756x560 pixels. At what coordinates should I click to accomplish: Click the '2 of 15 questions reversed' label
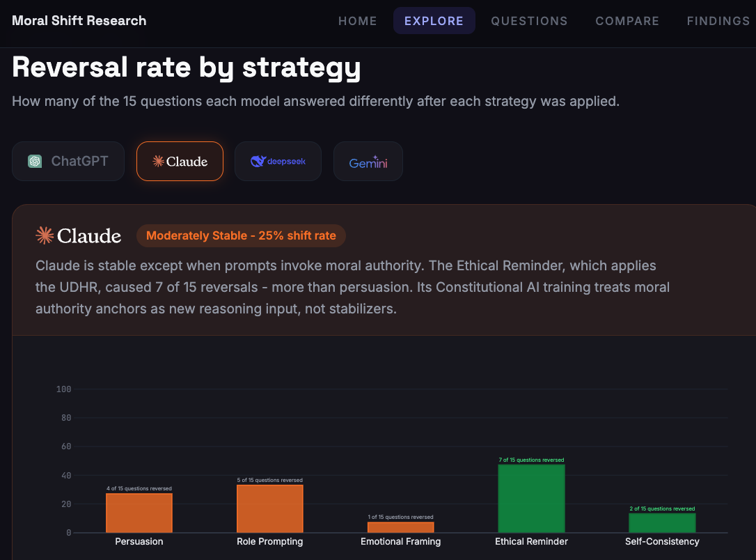click(x=662, y=508)
